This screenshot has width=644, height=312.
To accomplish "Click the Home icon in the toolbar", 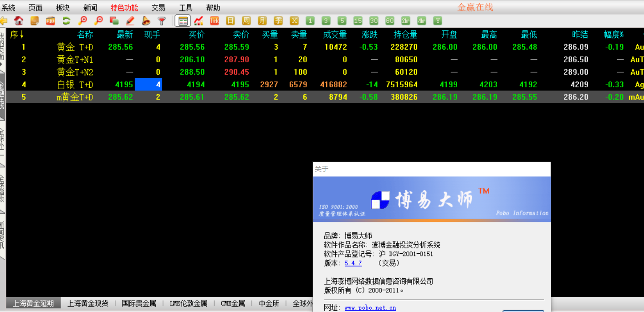I will (x=19, y=20).
